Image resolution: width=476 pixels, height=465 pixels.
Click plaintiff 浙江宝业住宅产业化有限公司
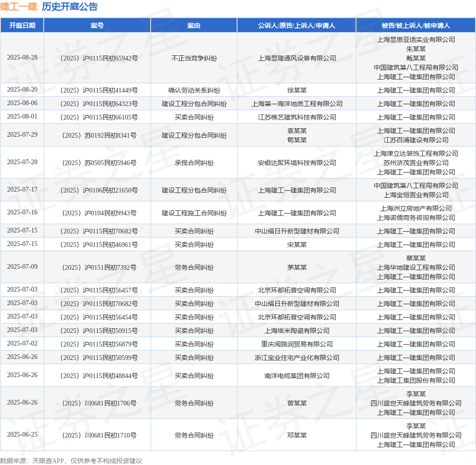(x=297, y=358)
